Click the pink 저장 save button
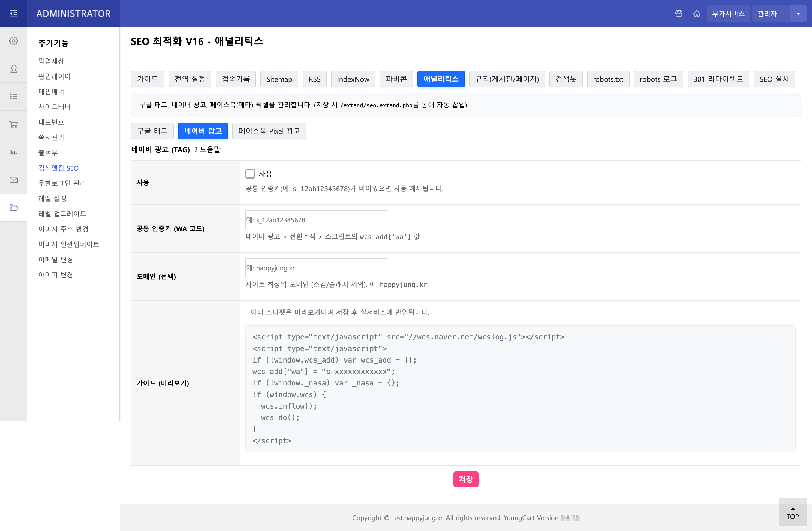 click(x=466, y=479)
